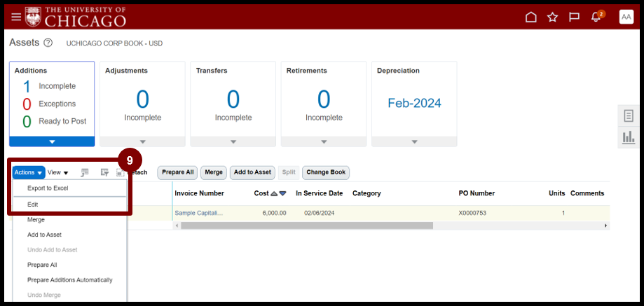Click the Change Book button
This screenshot has width=644, height=306.
click(326, 172)
